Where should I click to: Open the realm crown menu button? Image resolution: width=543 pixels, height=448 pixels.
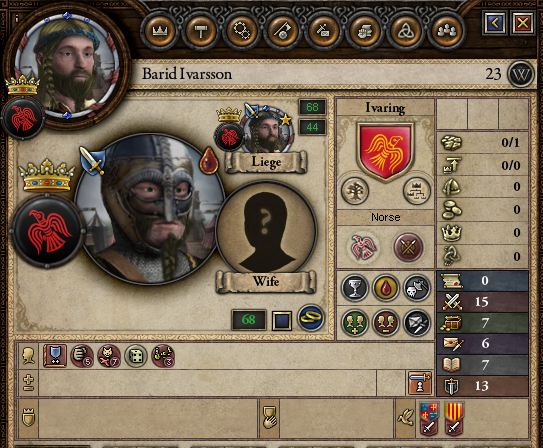pyautogui.click(x=160, y=31)
